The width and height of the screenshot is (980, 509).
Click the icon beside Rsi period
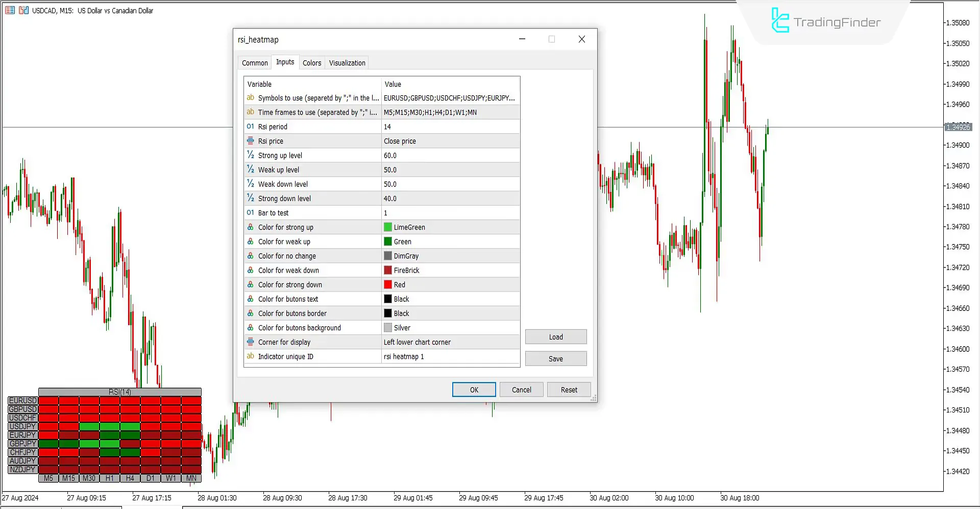click(250, 127)
